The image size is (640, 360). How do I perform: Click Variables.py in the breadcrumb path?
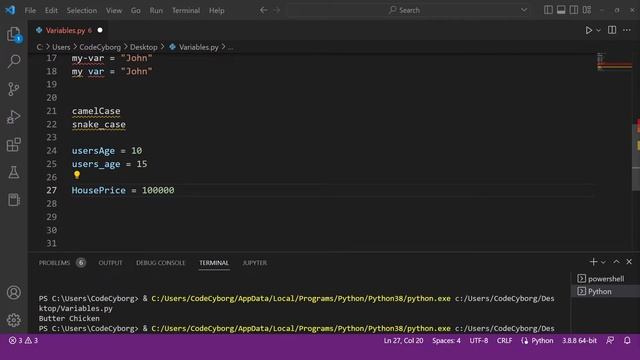click(x=198, y=47)
